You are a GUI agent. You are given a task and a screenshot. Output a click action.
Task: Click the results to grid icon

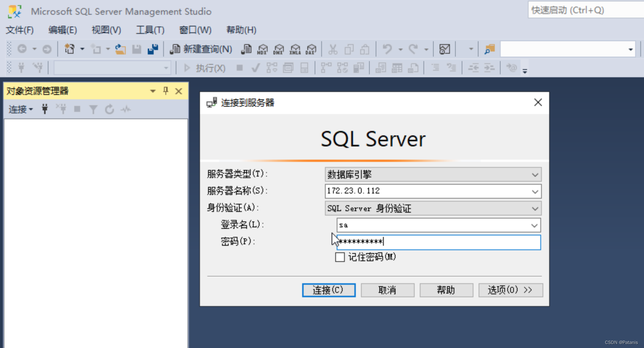397,68
